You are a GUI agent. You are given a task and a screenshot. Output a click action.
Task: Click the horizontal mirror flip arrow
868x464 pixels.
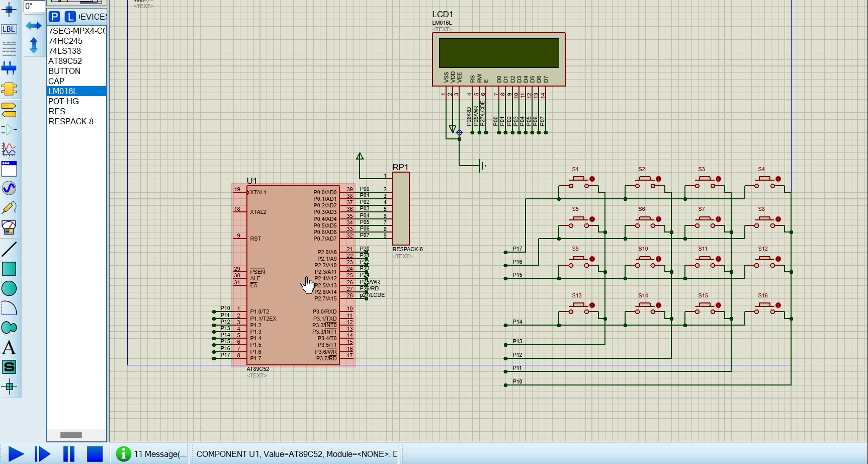tap(34, 26)
